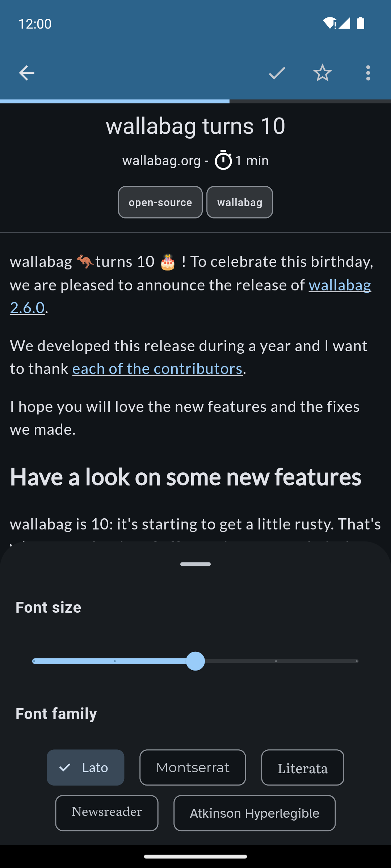Tap the battery status icon
Image resolution: width=391 pixels, height=868 pixels.
[361, 24]
